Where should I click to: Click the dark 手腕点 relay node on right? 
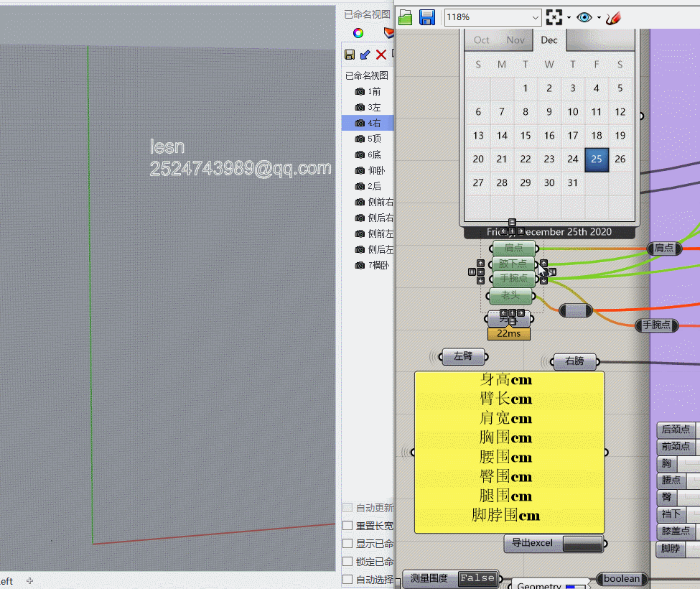click(x=657, y=325)
